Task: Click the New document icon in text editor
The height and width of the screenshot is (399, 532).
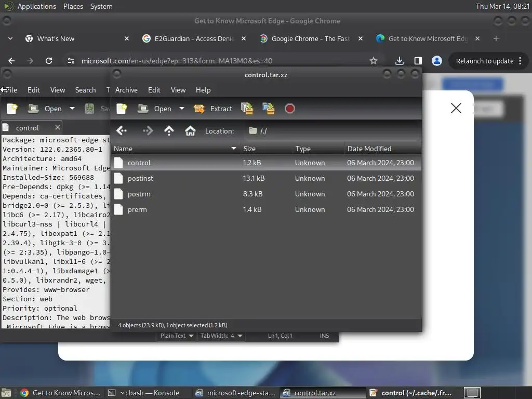Action: 12,109
